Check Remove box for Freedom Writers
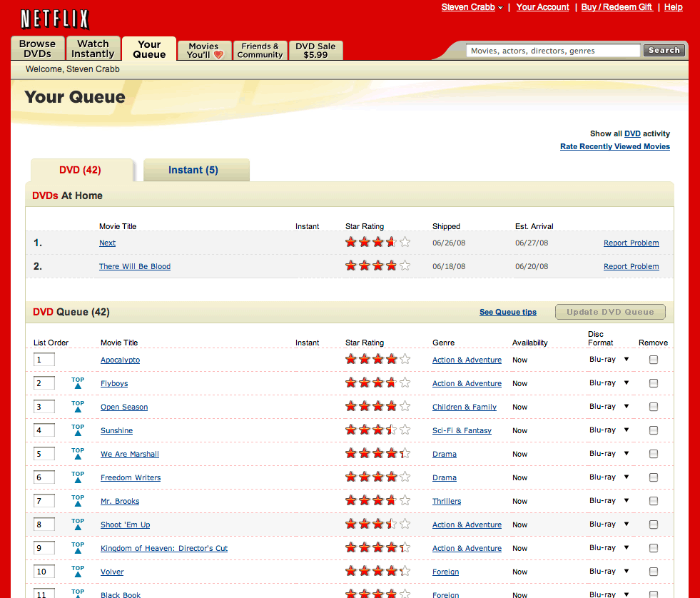This screenshot has height=598, width=700. [x=654, y=477]
